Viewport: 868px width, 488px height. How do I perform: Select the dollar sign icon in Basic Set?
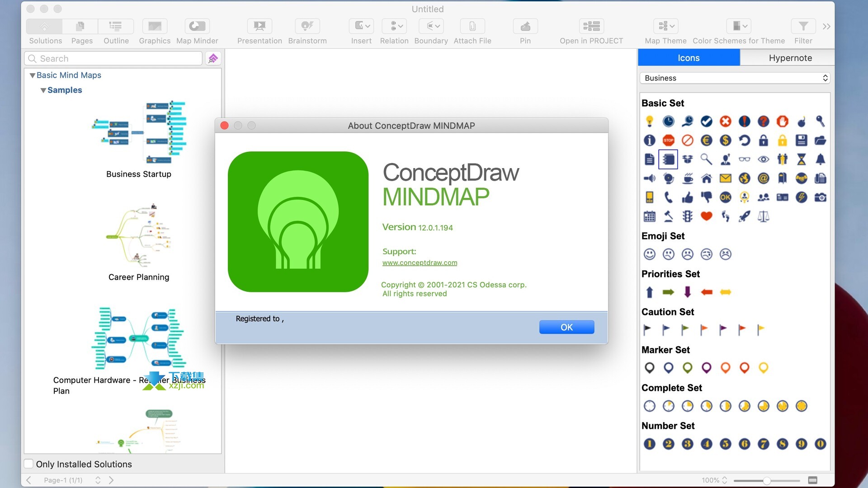(726, 140)
